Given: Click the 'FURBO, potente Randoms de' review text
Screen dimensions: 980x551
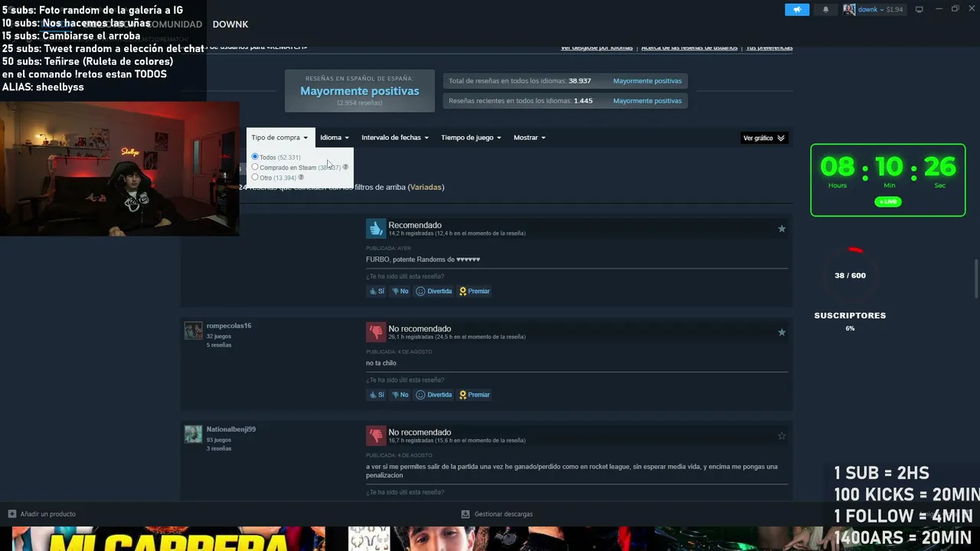Looking at the screenshot, I should point(423,259).
